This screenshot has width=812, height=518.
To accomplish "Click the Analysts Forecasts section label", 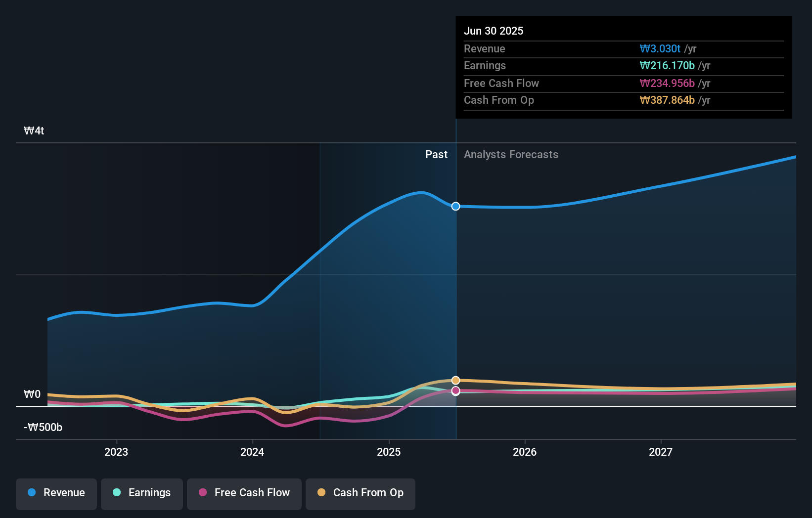I will pos(511,155).
